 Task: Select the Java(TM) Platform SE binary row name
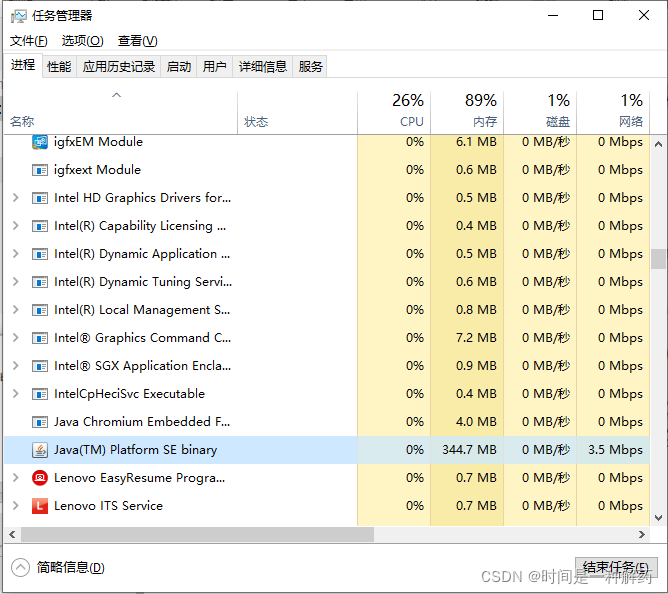[x=135, y=450]
